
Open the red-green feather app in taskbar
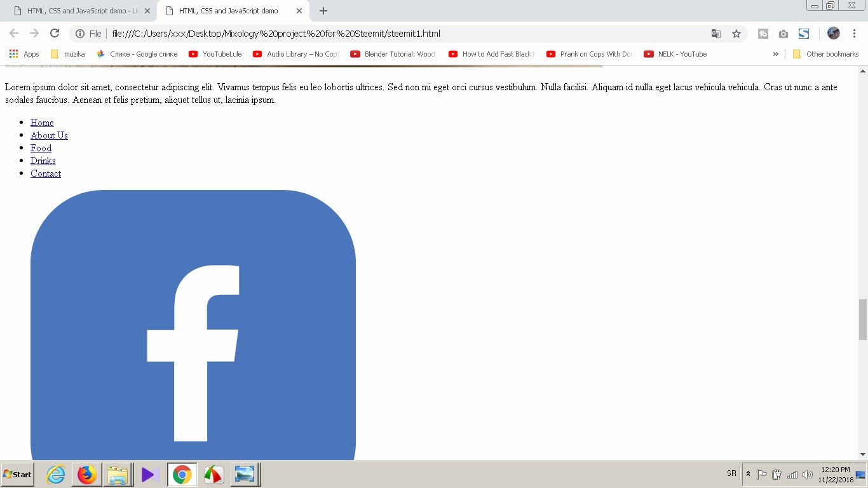coord(214,475)
